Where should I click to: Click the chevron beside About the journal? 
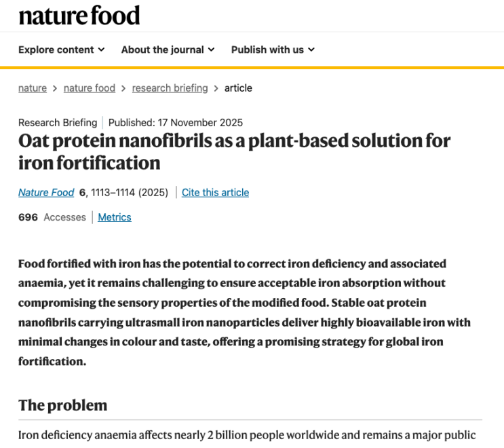click(211, 50)
